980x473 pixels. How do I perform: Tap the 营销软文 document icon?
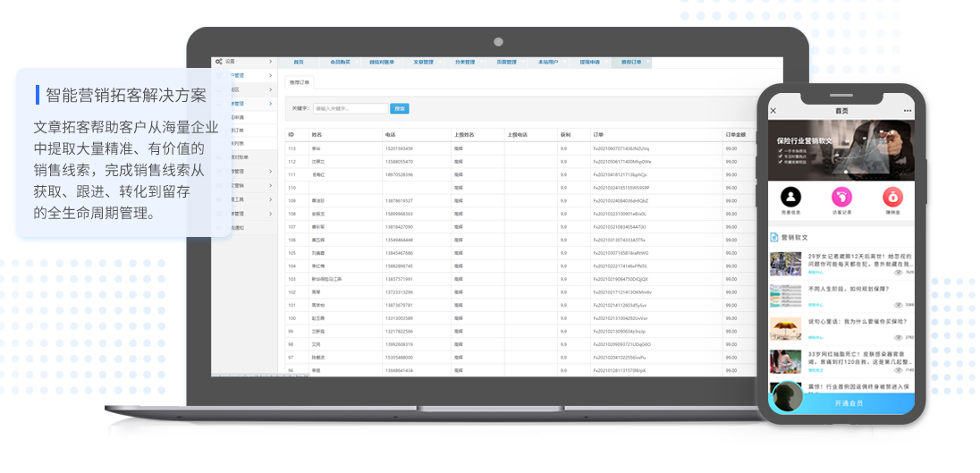(774, 238)
